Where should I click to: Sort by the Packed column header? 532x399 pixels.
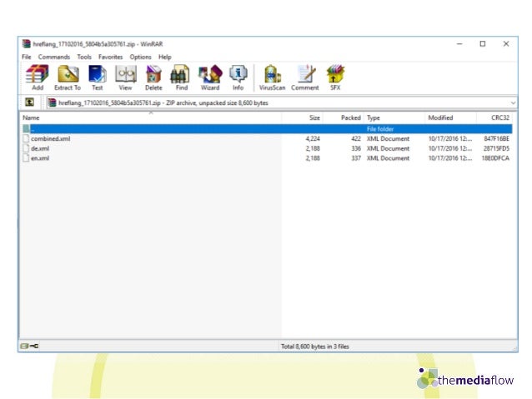344,117
